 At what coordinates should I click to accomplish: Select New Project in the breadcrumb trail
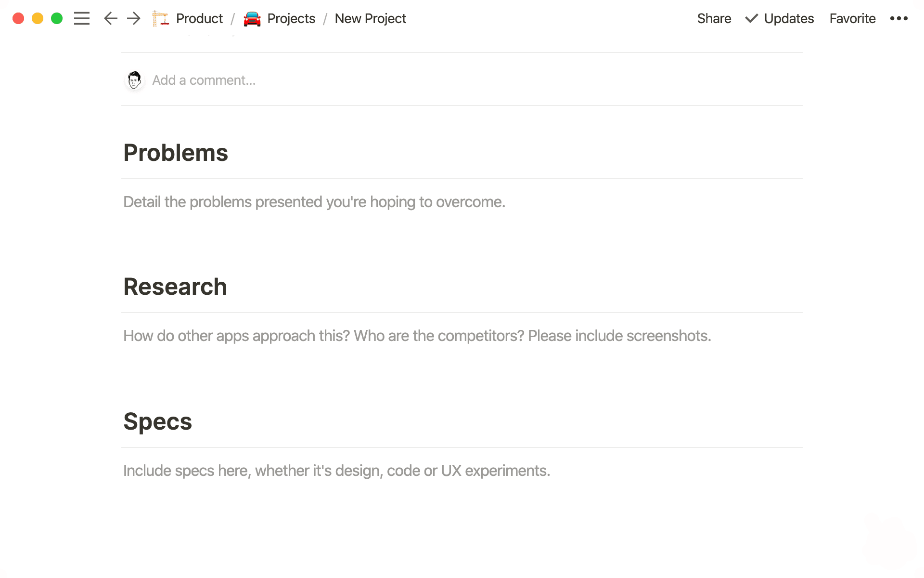(x=370, y=18)
